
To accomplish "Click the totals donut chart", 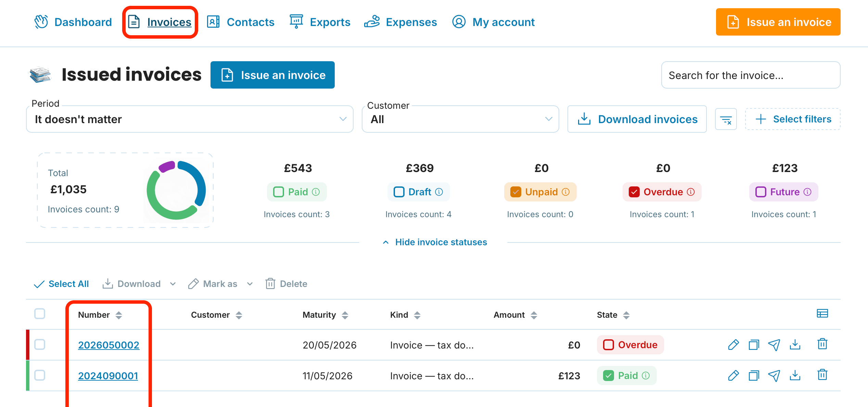I will (x=176, y=190).
